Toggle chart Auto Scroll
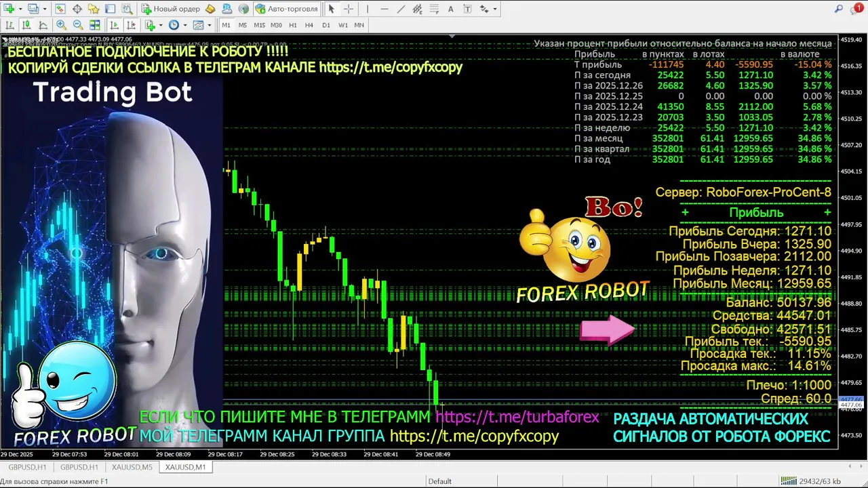The width and height of the screenshot is (868, 488). (x=114, y=25)
